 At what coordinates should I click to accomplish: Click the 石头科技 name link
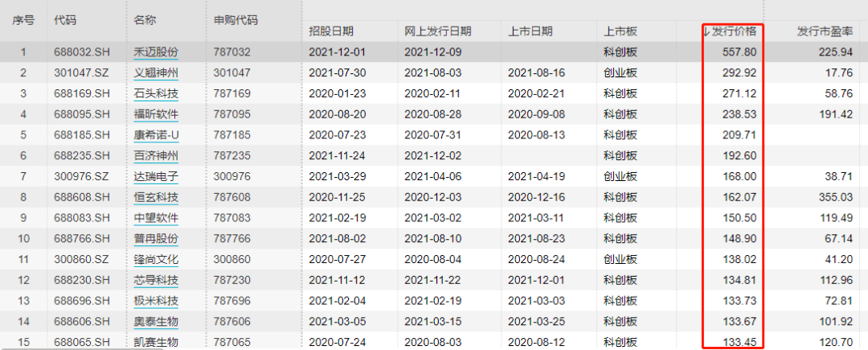click(x=156, y=94)
